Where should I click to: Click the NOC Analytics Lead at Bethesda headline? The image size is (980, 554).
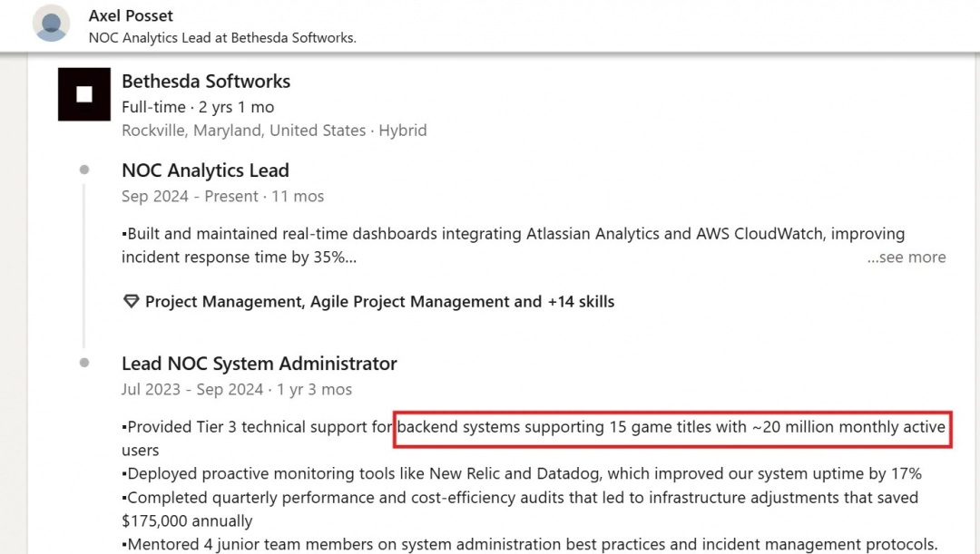click(222, 37)
